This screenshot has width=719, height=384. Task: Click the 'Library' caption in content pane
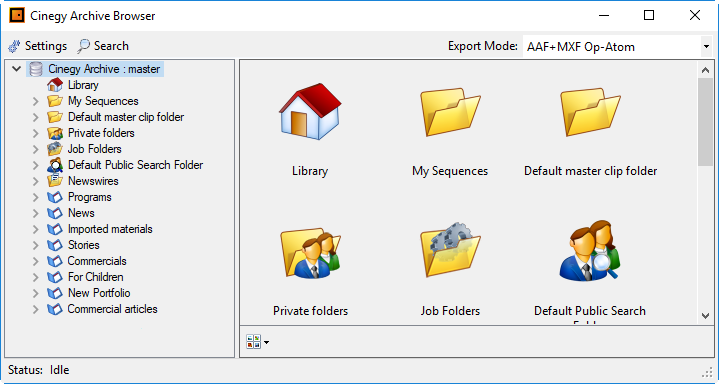point(310,171)
